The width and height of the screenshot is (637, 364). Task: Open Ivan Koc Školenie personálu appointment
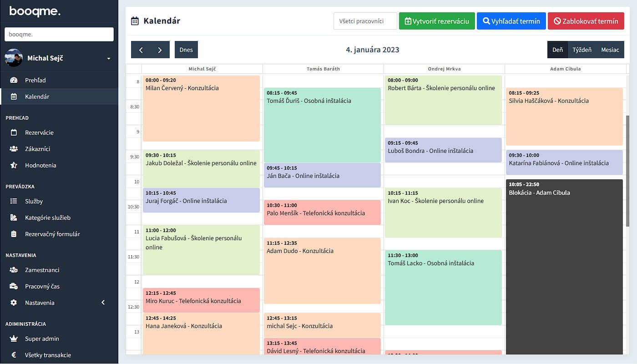pyautogui.click(x=443, y=212)
